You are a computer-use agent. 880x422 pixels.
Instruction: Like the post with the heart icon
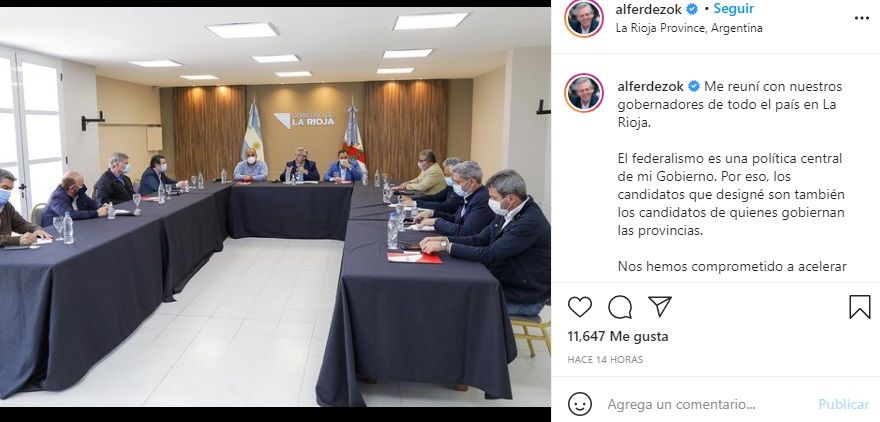pos(580,307)
